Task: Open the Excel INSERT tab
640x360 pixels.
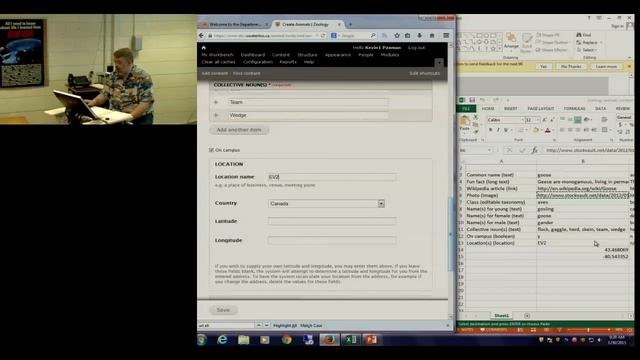Action: pyautogui.click(x=511, y=109)
